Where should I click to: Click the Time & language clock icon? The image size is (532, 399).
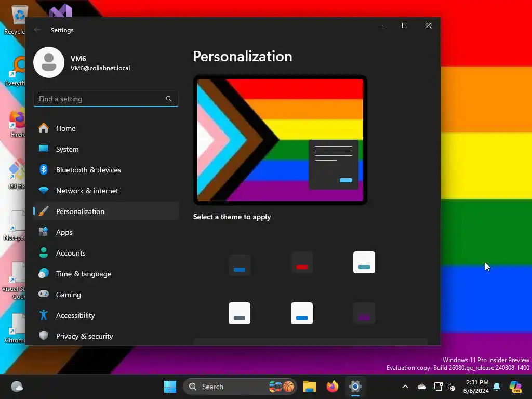(44, 273)
